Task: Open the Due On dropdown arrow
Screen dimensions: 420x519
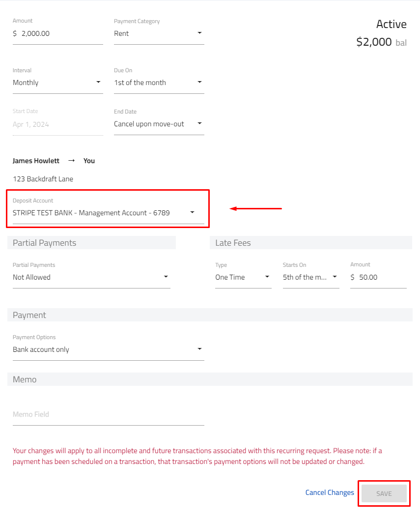Action: (199, 82)
